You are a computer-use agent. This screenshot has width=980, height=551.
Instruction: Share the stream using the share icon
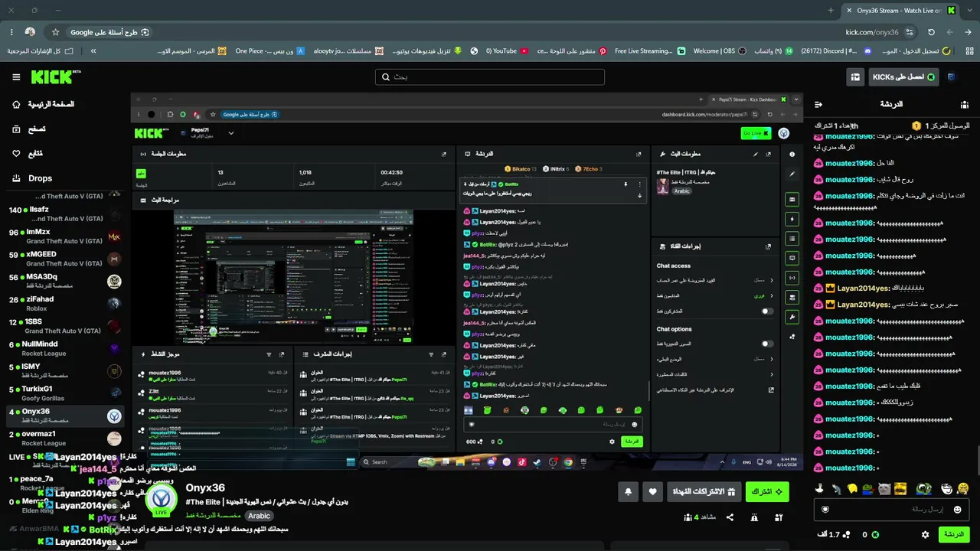(730, 517)
